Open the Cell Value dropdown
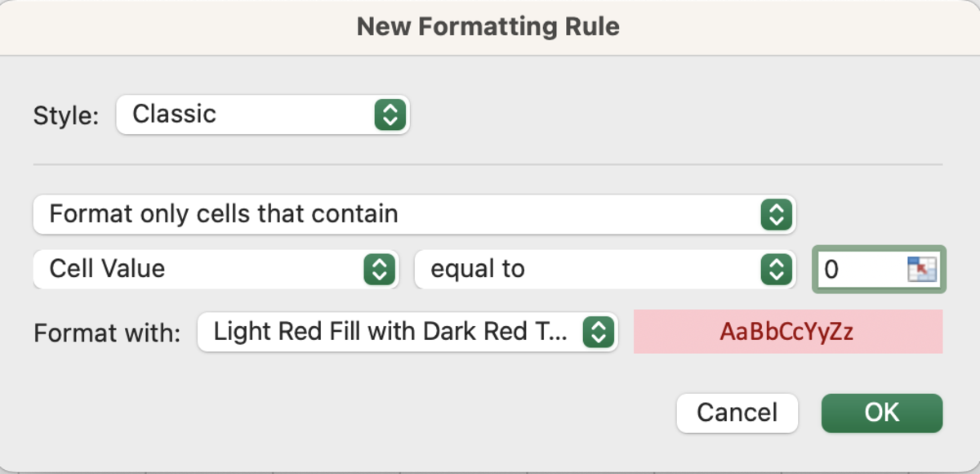The image size is (980, 474). pos(216,269)
